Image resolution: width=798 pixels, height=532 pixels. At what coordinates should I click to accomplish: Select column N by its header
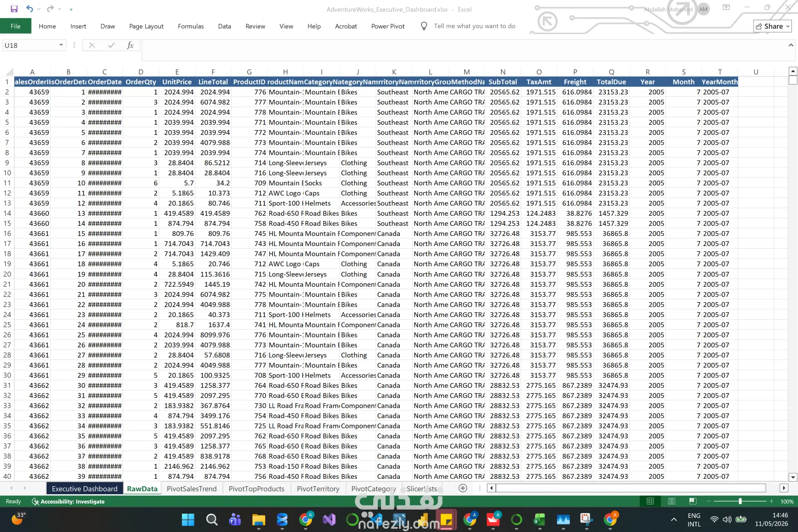click(x=502, y=72)
